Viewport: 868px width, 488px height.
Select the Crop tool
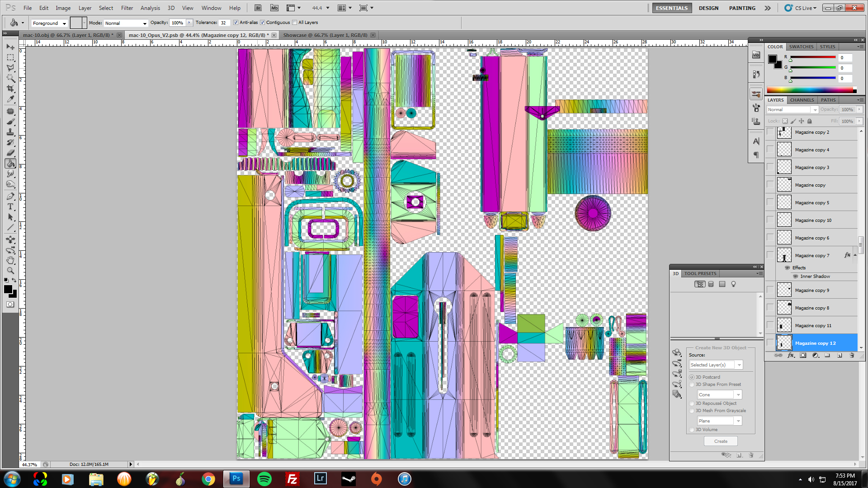click(x=10, y=89)
